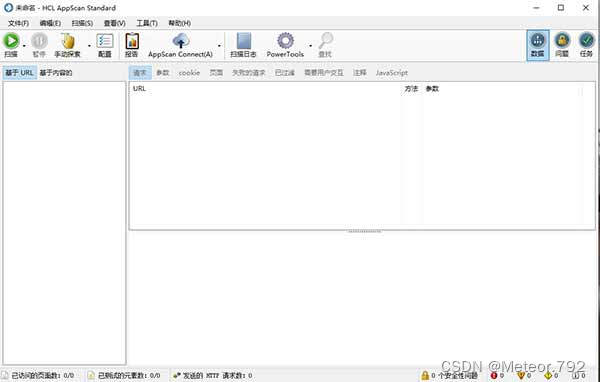Click the AppScan Connect cloud icon

coord(181,41)
